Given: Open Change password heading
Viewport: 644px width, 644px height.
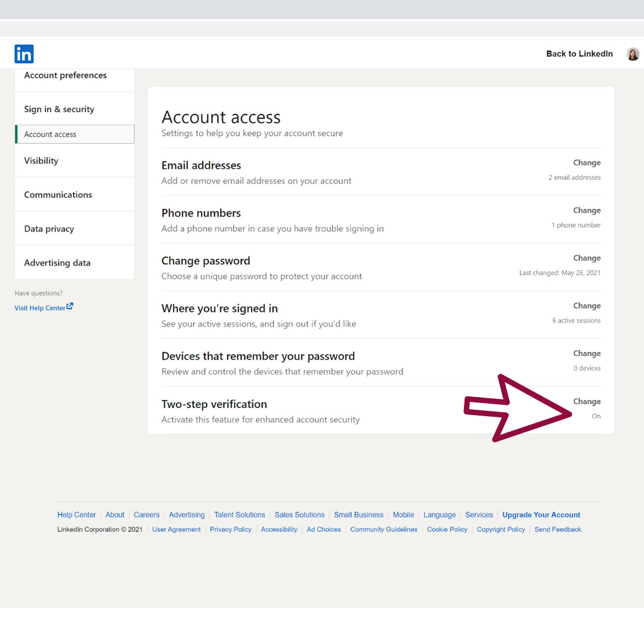Looking at the screenshot, I should 206,261.
